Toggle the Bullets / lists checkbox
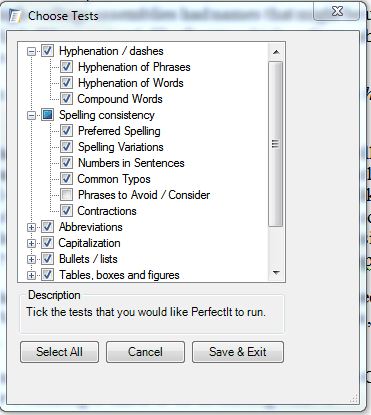Image resolution: width=371 pixels, height=415 pixels. point(47,259)
